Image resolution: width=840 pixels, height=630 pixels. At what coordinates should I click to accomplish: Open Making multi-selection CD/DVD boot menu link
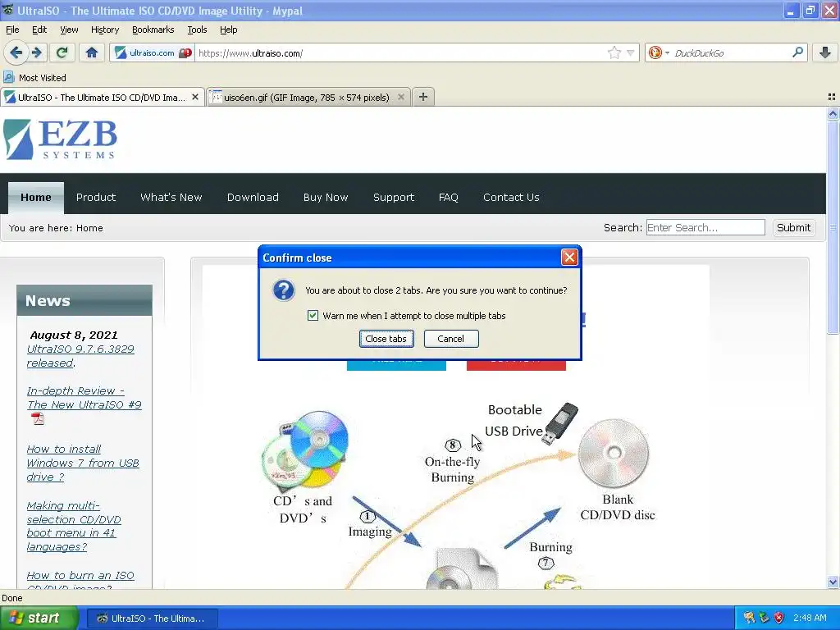(x=74, y=526)
